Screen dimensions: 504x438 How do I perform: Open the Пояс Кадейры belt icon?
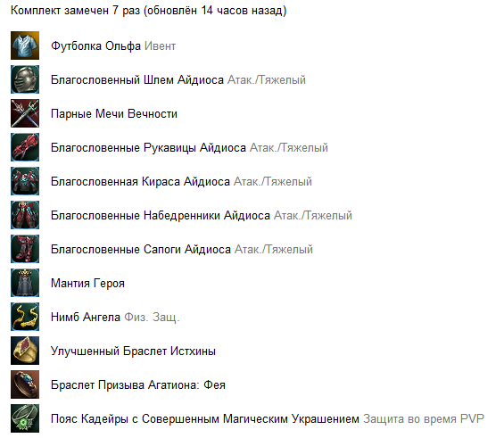point(25,418)
